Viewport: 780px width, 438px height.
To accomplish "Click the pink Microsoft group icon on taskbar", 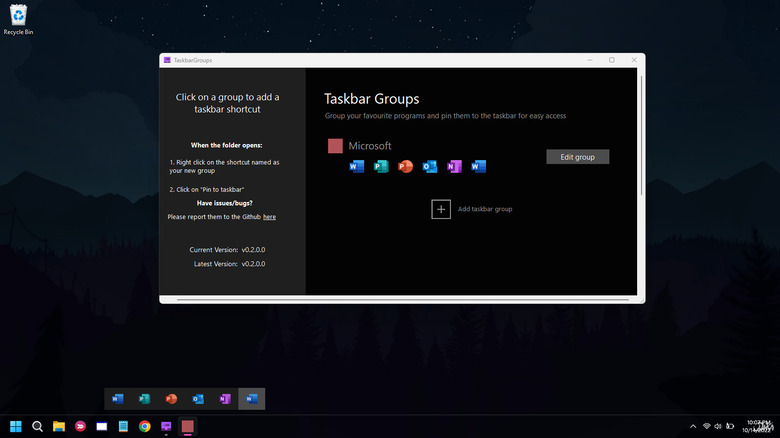I will coord(188,427).
